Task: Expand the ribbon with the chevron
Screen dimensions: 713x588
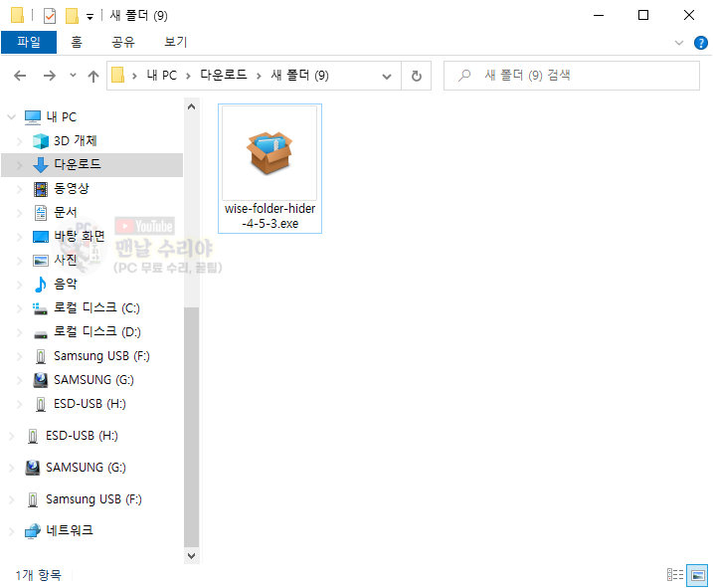Action: pos(679,43)
